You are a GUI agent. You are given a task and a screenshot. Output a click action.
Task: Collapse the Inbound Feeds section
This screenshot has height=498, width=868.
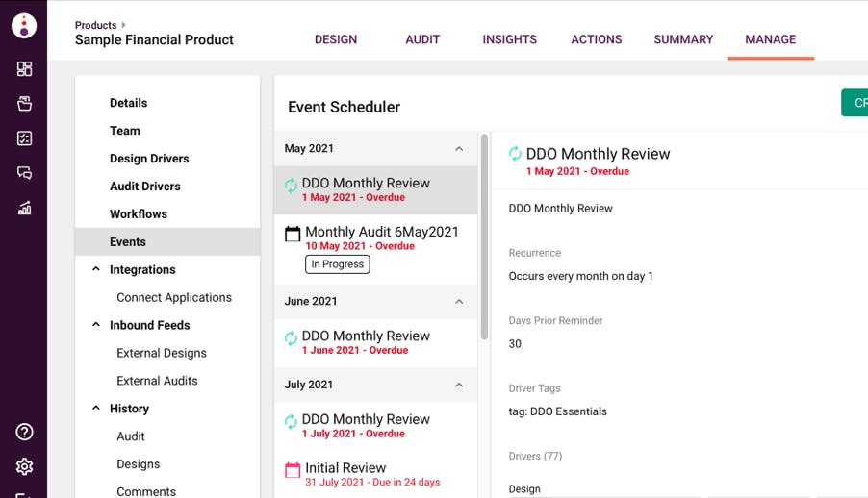[x=96, y=325]
